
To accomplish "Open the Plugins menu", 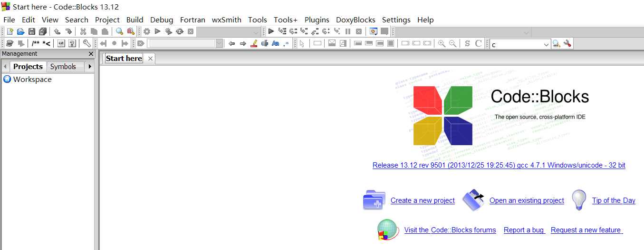I will 317,20.
